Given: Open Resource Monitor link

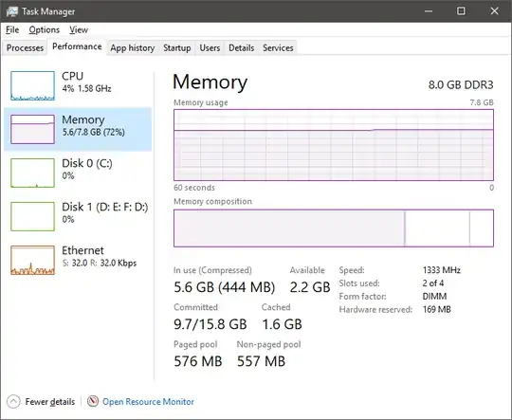Looking at the screenshot, I should pos(148,401).
